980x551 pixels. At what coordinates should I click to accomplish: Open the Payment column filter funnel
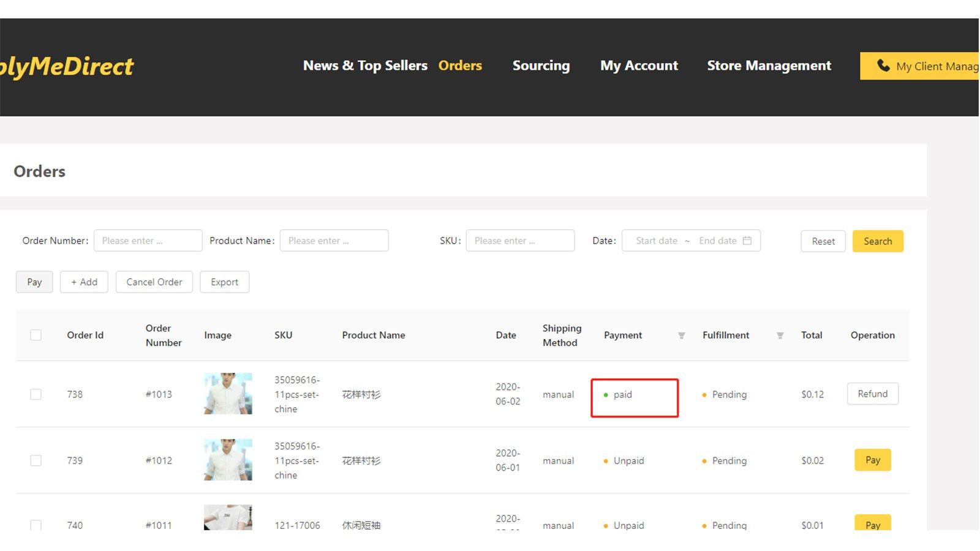(x=681, y=335)
